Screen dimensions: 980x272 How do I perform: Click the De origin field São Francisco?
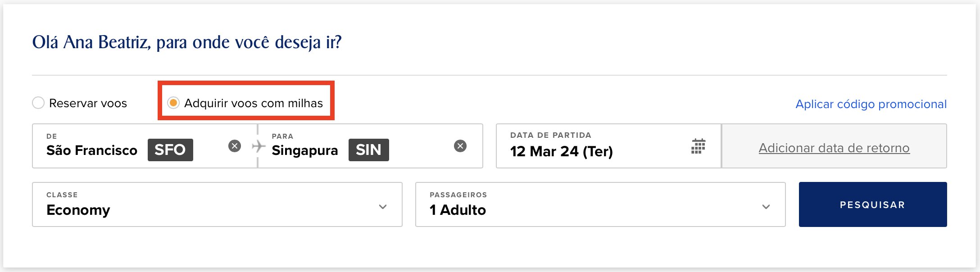click(x=145, y=146)
